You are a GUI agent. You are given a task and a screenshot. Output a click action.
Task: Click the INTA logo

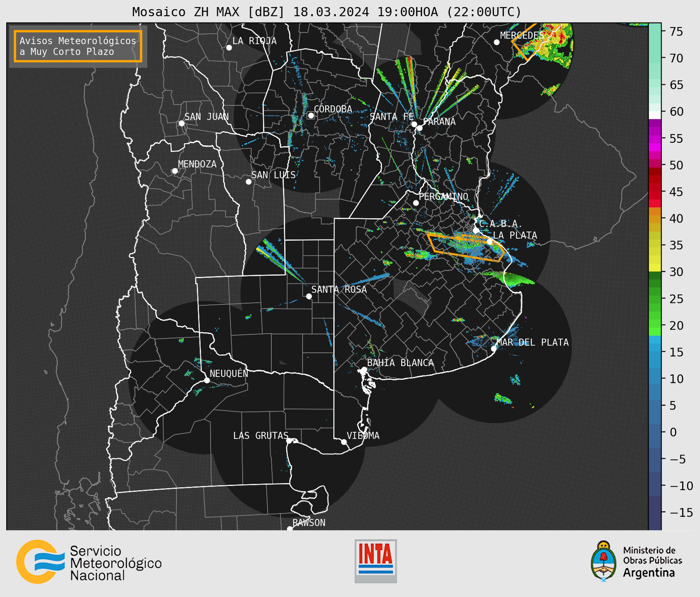click(x=376, y=561)
